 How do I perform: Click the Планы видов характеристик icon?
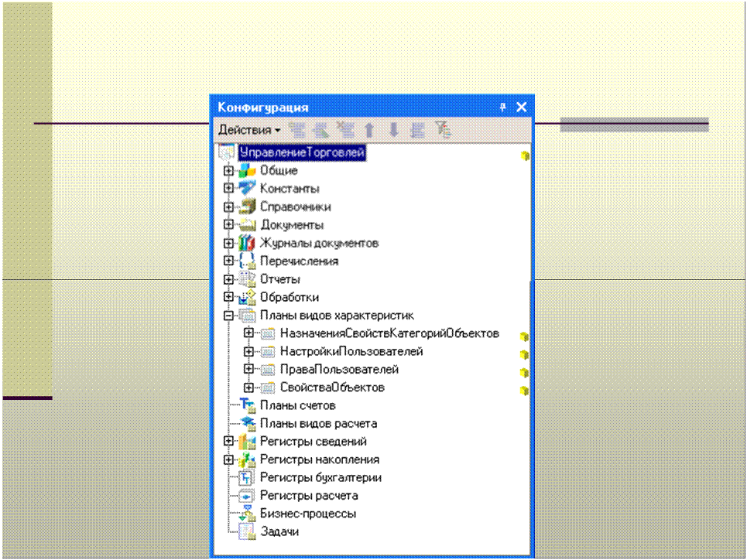coord(247,316)
